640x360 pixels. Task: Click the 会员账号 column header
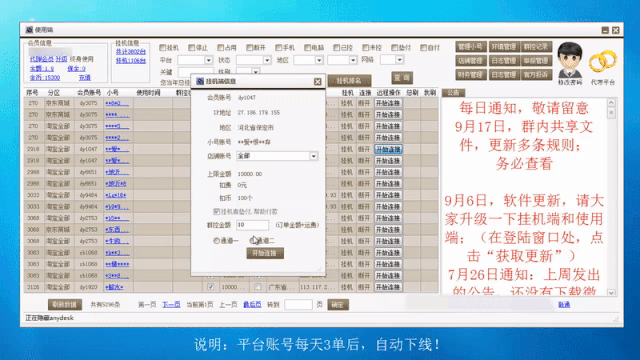[89, 93]
